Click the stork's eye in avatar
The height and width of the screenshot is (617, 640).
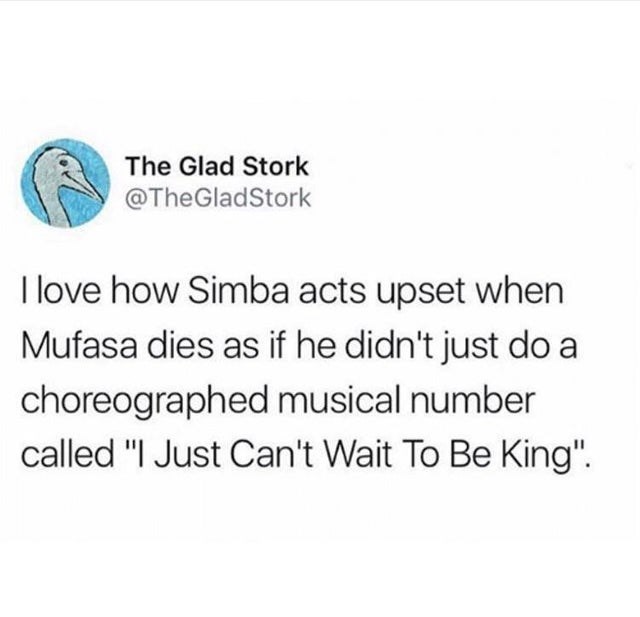tap(62, 164)
